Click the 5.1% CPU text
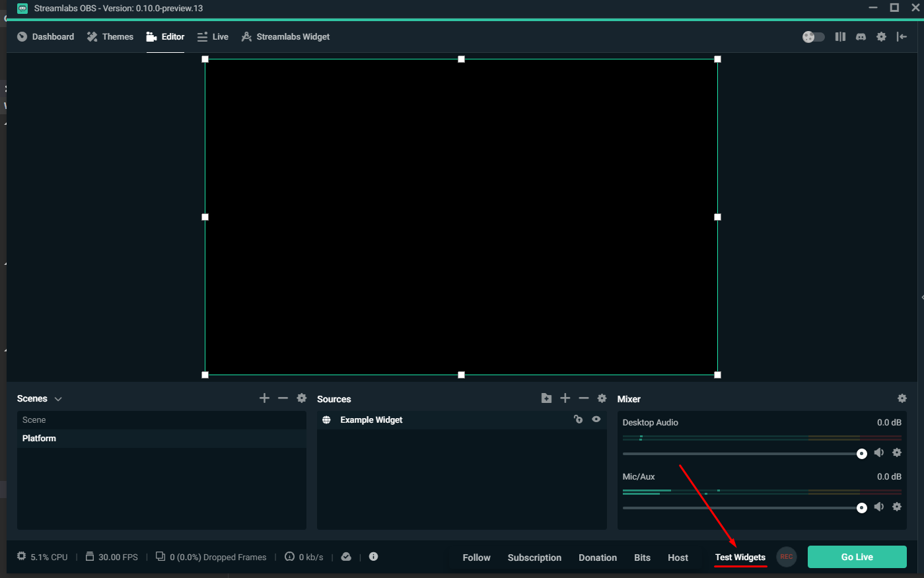 (49, 558)
